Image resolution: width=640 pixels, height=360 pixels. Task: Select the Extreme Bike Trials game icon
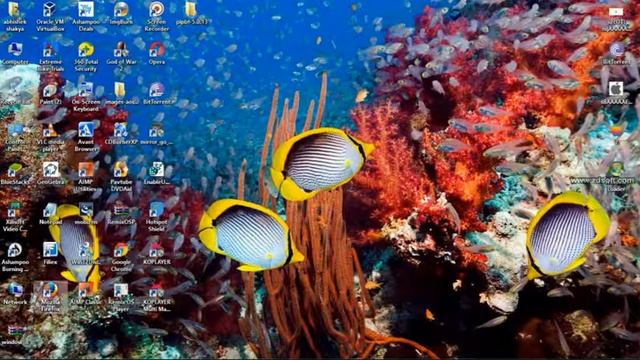pos(50,50)
